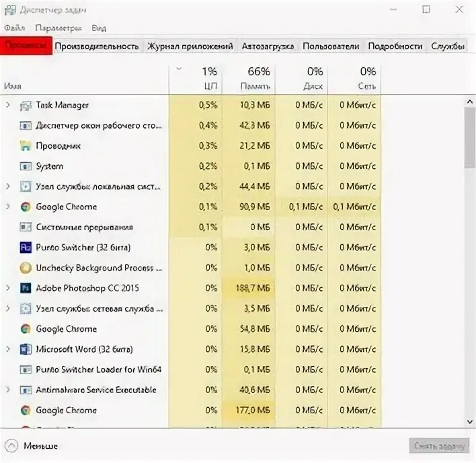Sort by the Сеть column header
Screen dimensions: 476x463
click(x=354, y=79)
